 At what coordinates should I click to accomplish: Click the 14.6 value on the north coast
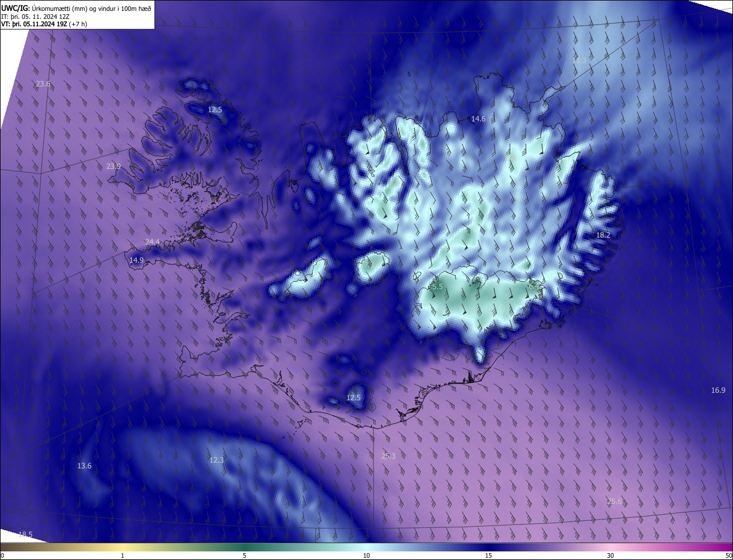coord(478,119)
